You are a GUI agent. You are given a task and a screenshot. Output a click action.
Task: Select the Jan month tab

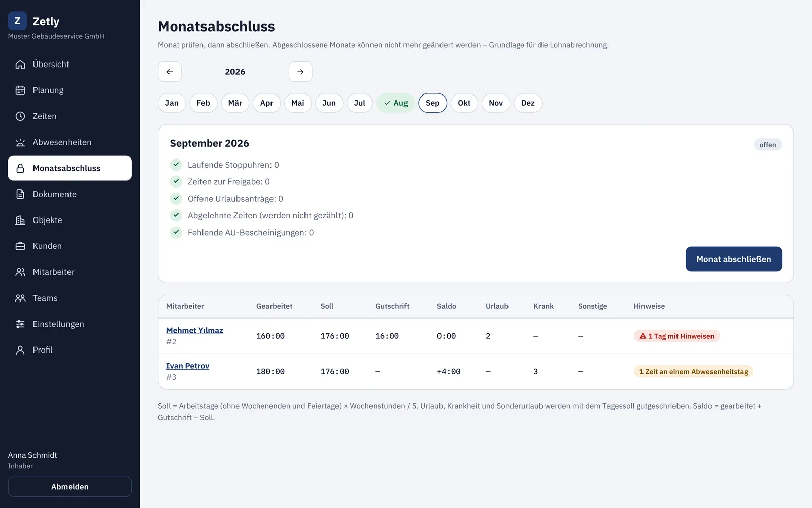click(x=172, y=103)
